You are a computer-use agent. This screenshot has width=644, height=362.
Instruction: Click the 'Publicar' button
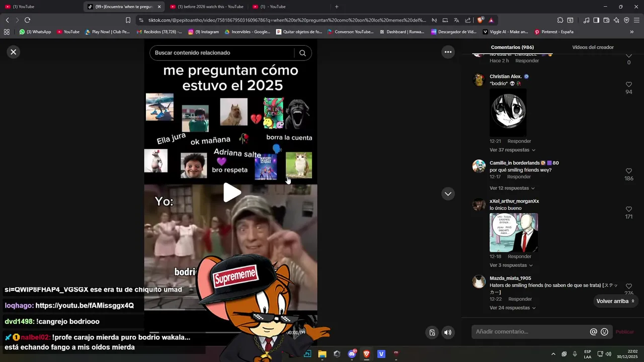click(x=624, y=332)
